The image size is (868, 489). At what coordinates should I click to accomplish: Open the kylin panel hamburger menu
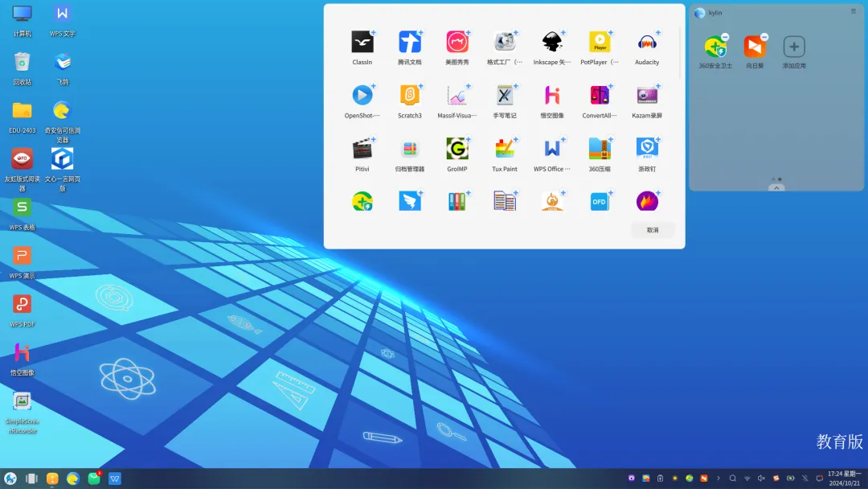point(854,12)
